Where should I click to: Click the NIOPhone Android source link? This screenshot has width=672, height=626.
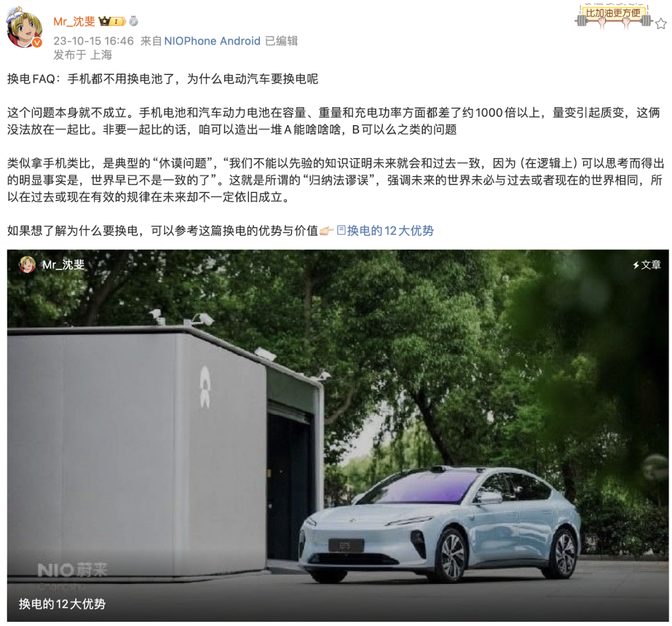coord(212,41)
